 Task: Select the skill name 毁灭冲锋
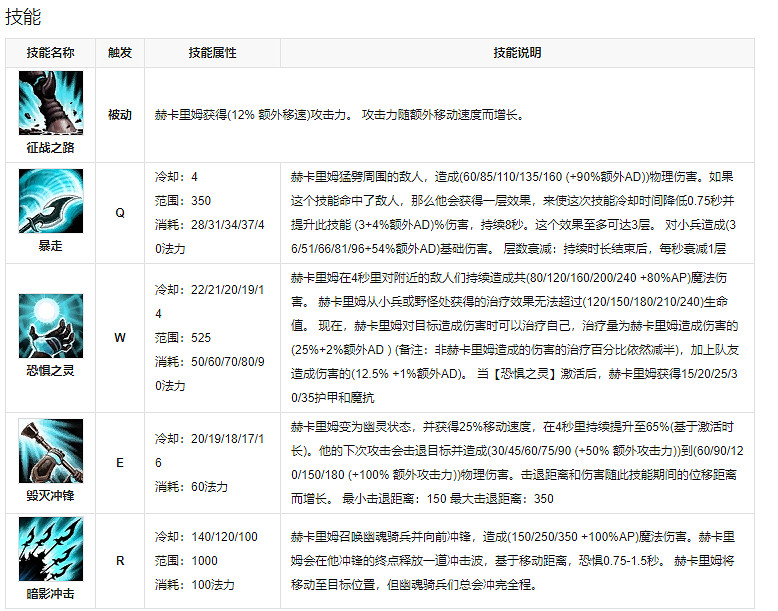(x=51, y=495)
